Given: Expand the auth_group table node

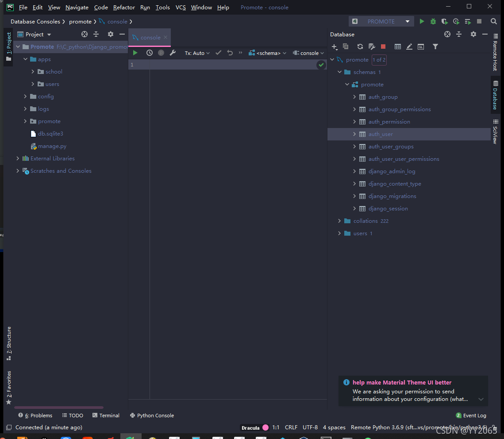Looking at the screenshot, I should click(354, 97).
